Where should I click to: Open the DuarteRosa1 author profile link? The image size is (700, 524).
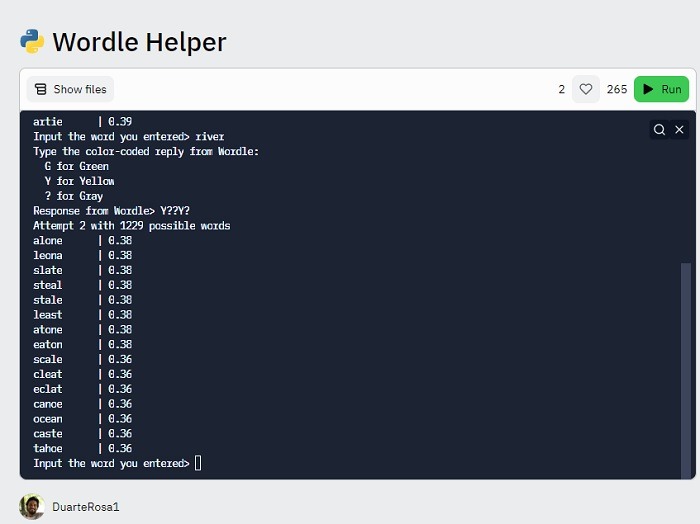[86, 507]
